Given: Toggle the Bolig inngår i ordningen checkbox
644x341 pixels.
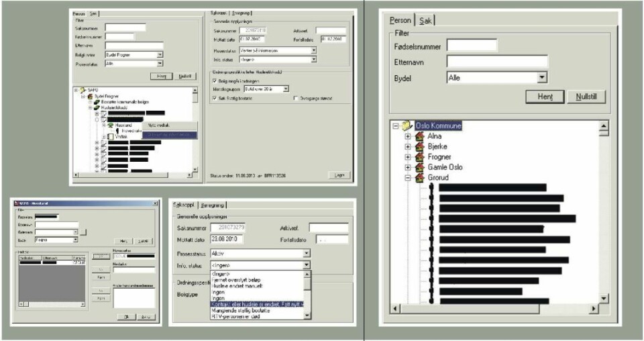Looking at the screenshot, I should [215, 81].
